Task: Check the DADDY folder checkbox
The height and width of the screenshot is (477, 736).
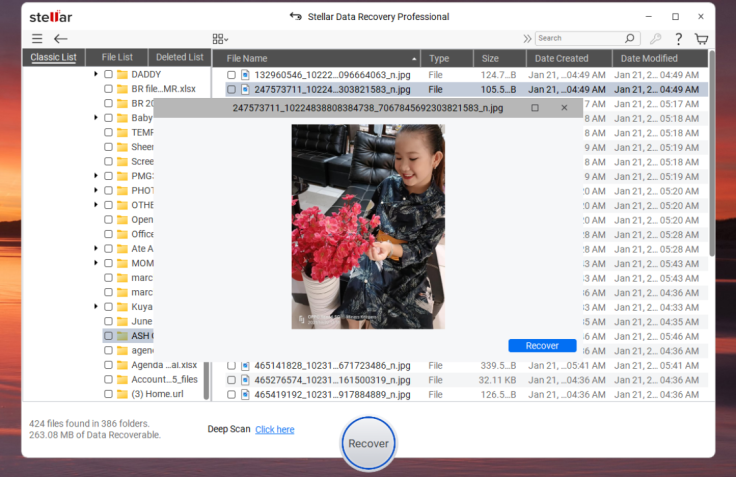Action: click(x=108, y=74)
